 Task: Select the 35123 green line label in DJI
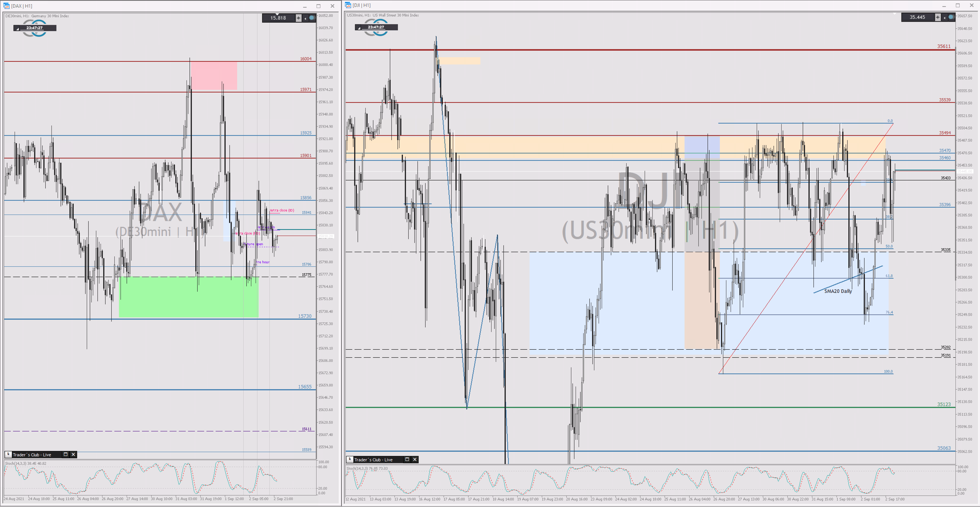(x=944, y=404)
